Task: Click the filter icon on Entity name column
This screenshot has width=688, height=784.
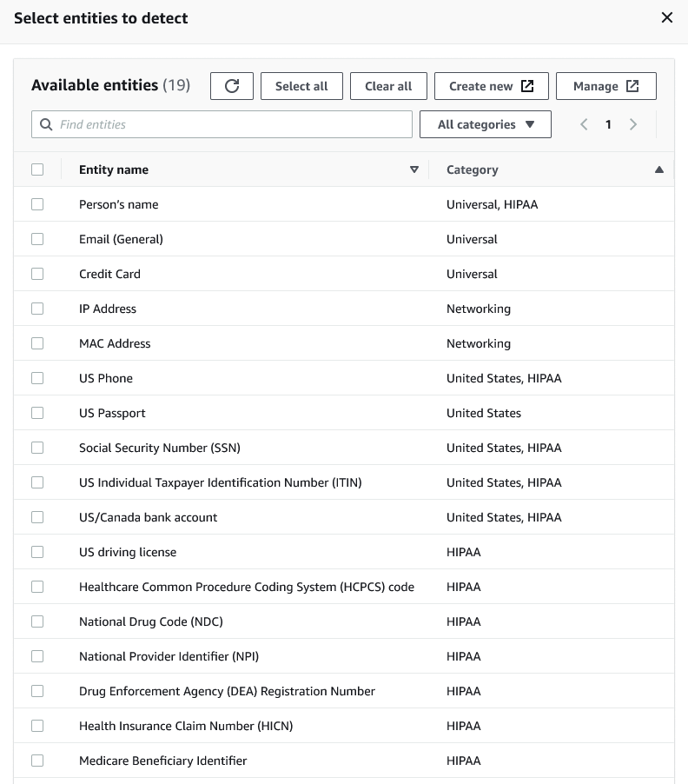Action: (x=414, y=169)
